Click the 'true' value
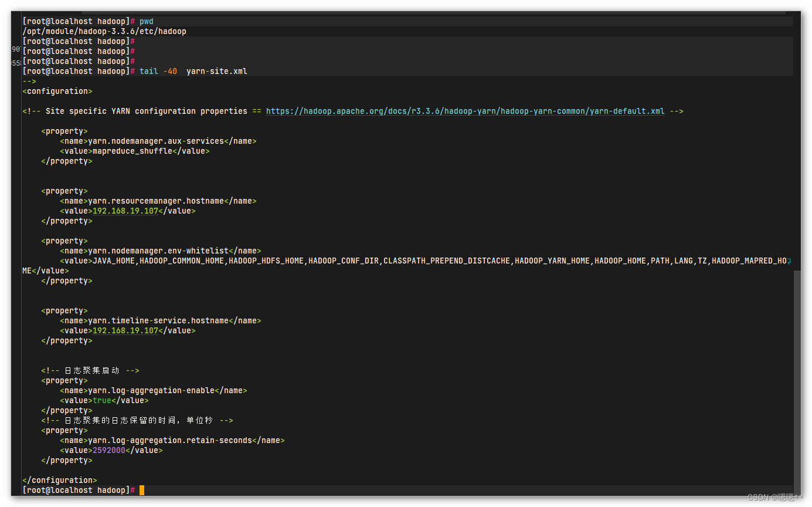This screenshot has height=507, width=812. [x=102, y=400]
